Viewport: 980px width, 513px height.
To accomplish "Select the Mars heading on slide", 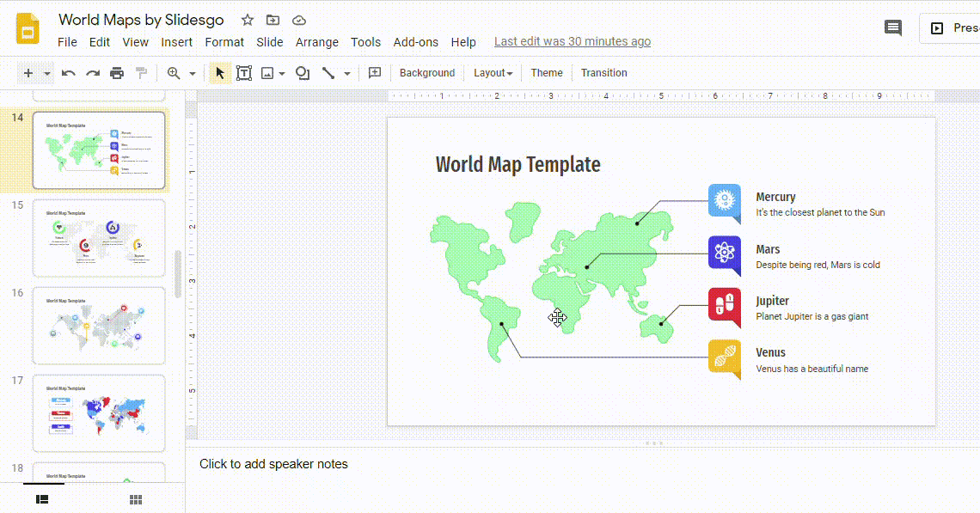I will pos(768,249).
